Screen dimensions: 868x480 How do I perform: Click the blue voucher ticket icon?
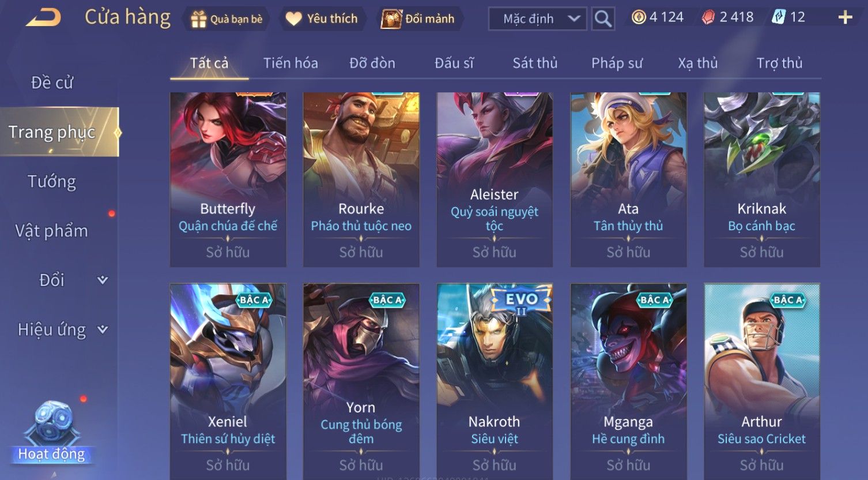(x=779, y=17)
